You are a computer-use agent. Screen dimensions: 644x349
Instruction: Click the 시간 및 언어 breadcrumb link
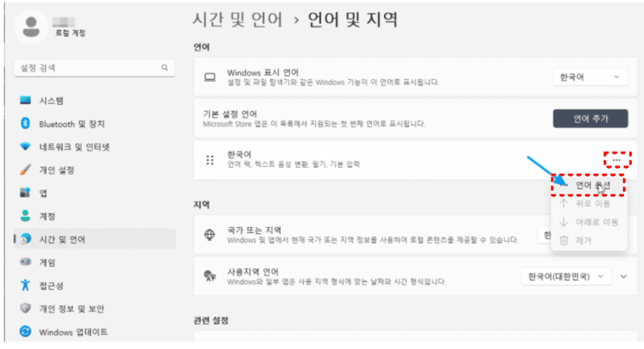(237, 20)
